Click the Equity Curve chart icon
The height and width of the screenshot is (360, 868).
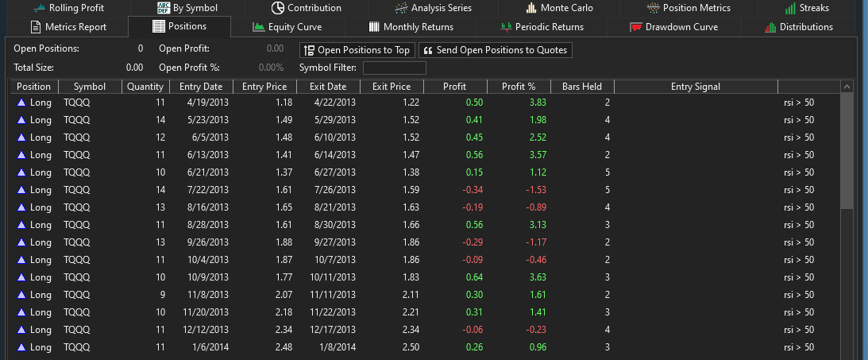pos(259,27)
